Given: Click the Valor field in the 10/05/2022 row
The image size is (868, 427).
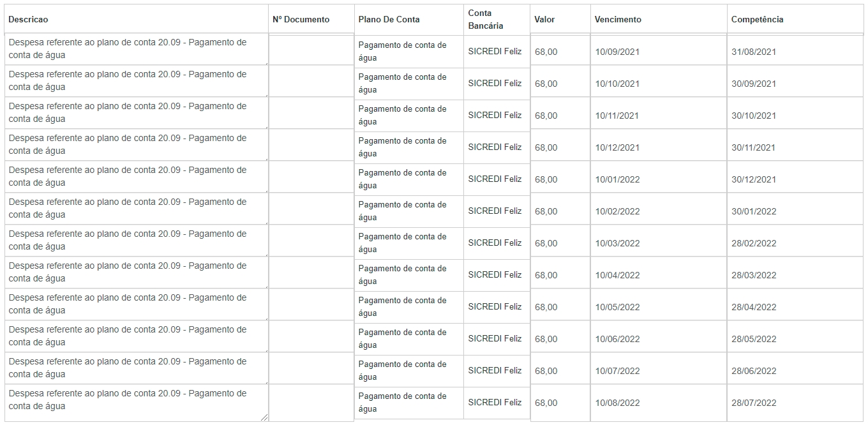Looking at the screenshot, I should coord(560,307).
